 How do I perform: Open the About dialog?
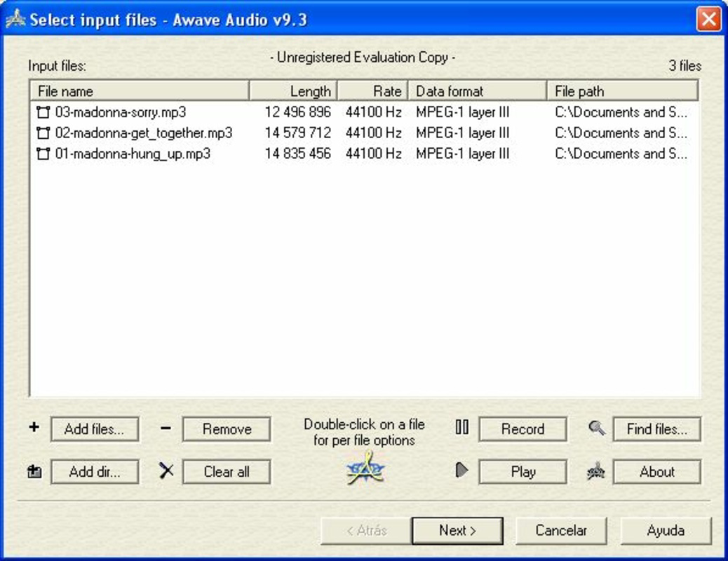(x=657, y=472)
